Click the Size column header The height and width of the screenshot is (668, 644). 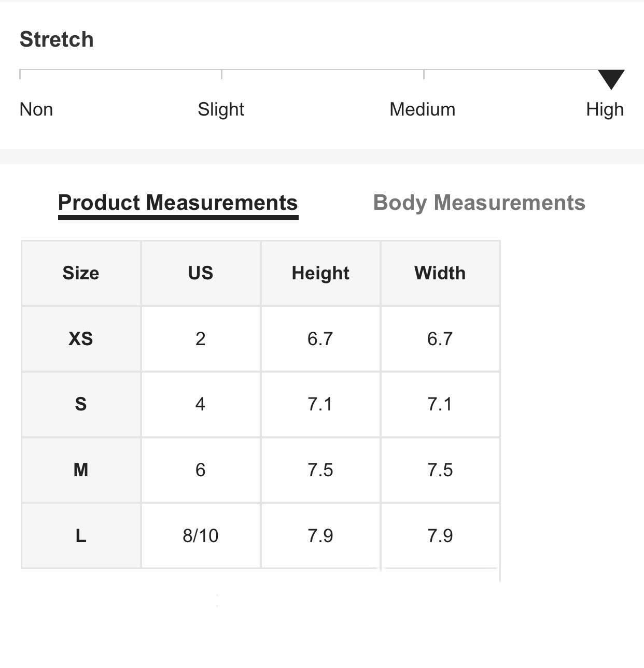(x=81, y=273)
